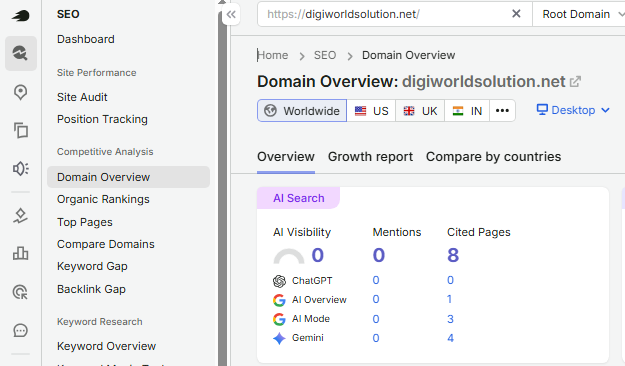Click the large Mentions value 0
The height and width of the screenshot is (366, 625).
(x=379, y=256)
